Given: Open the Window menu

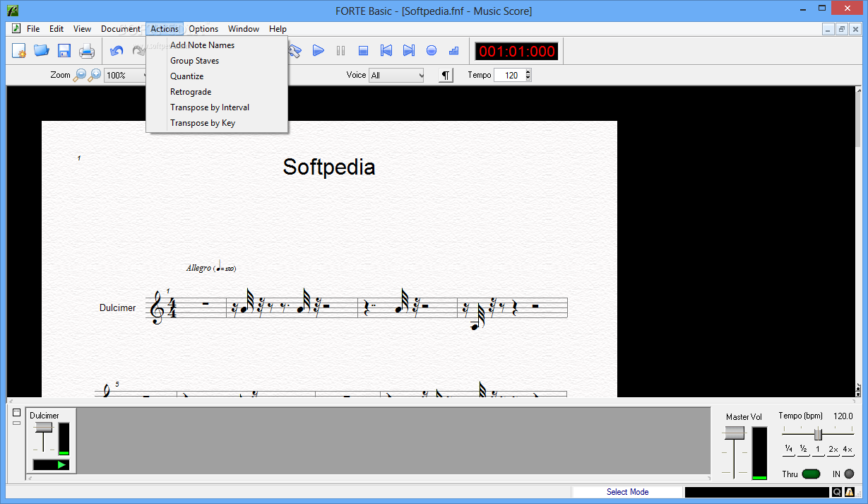Looking at the screenshot, I should click(x=244, y=29).
